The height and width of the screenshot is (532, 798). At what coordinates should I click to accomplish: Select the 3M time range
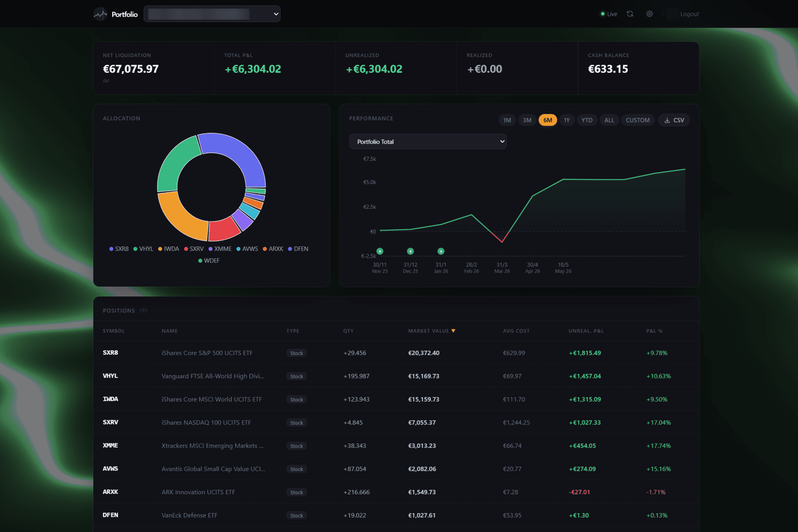pyautogui.click(x=527, y=120)
